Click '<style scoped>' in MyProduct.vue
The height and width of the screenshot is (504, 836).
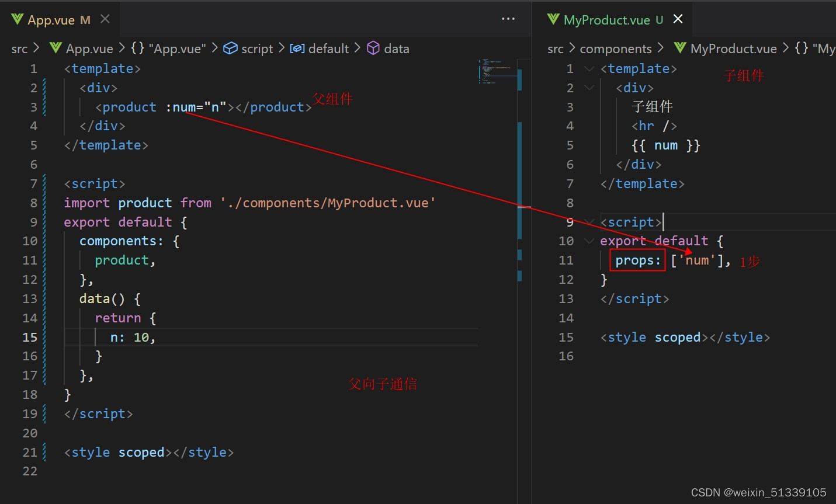pos(654,337)
